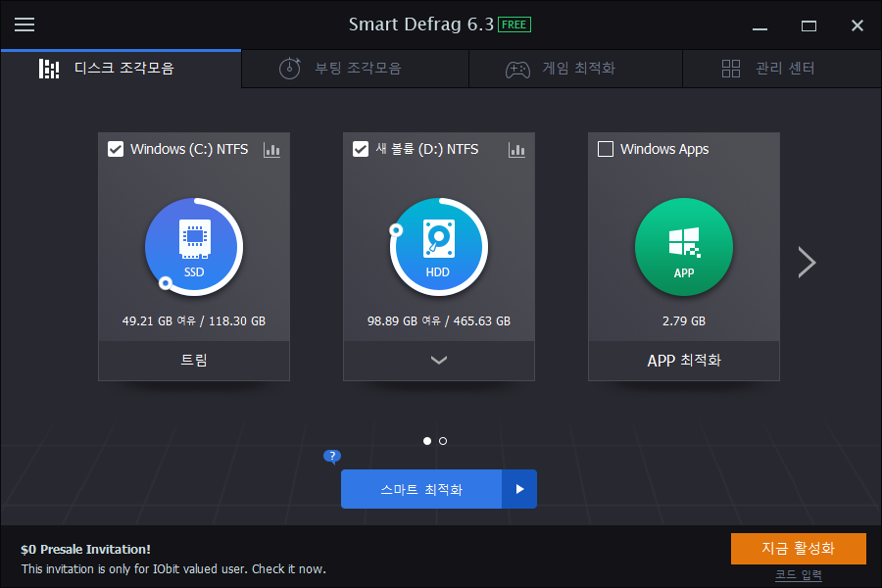Open the 디스크 조각모음 tab

121,69
